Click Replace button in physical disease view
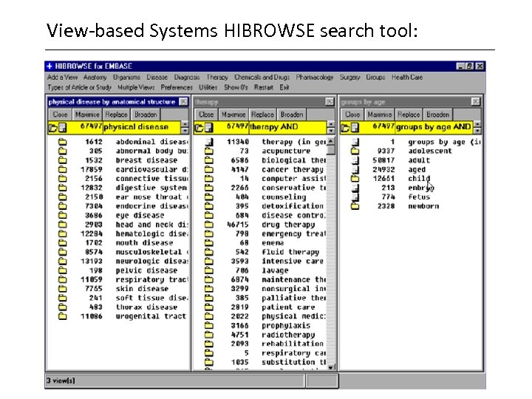This screenshot has width=532, height=399. pyautogui.click(x=117, y=115)
